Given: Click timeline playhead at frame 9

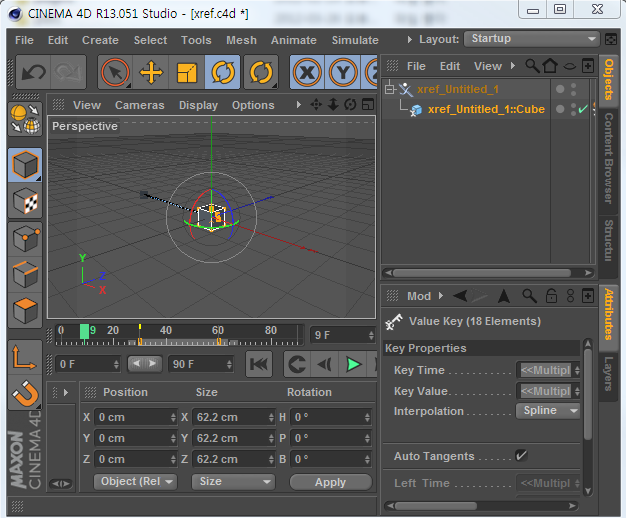Looking at the screenshot, I should 84,331.
